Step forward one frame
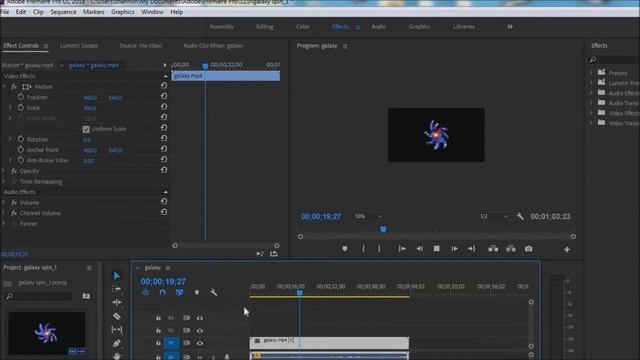 point(454,249)
